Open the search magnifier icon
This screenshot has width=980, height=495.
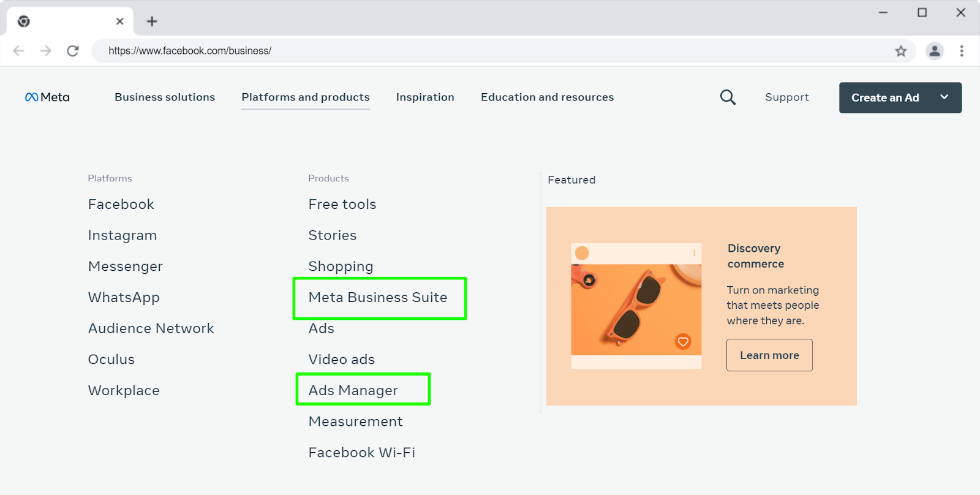pos(728,97)
